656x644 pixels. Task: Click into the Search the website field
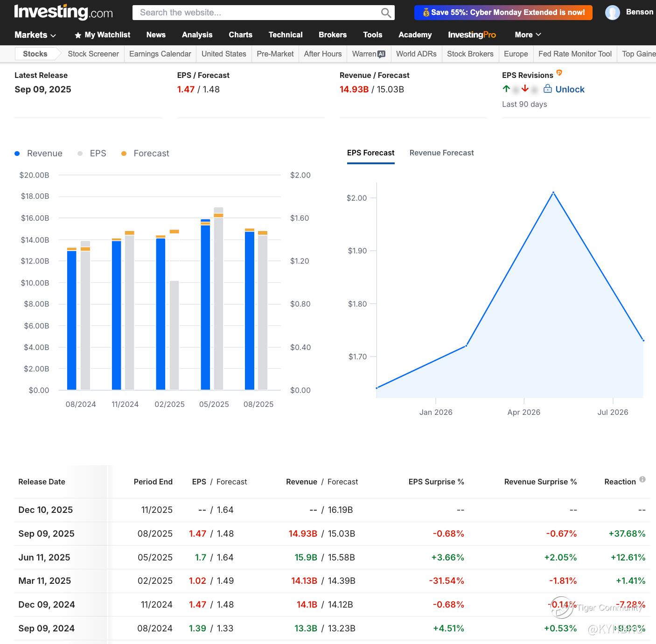[x=257, y=13]
